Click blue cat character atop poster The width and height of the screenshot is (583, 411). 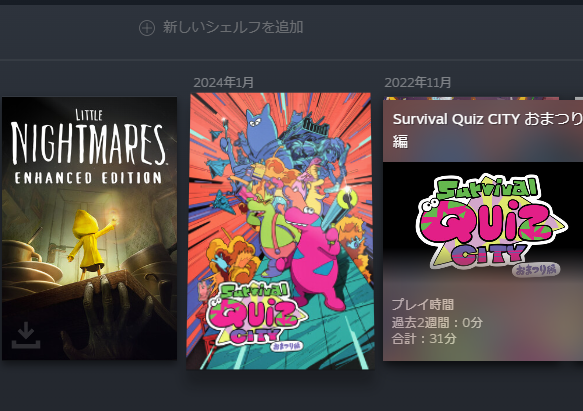[x=260, y=130]
